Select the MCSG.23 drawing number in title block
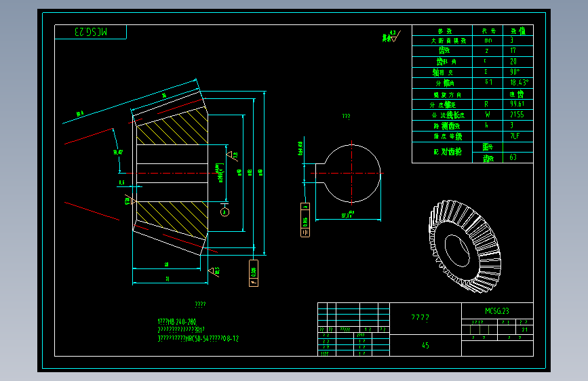The image size is (588, 381). [497, 311]
